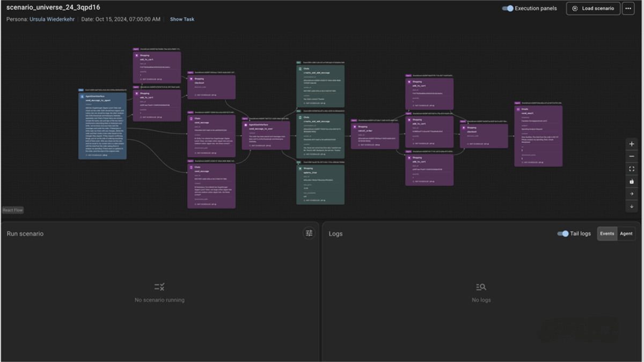
Task: Click the update_item node's shopping cart icon
Action: click(301, 168)
